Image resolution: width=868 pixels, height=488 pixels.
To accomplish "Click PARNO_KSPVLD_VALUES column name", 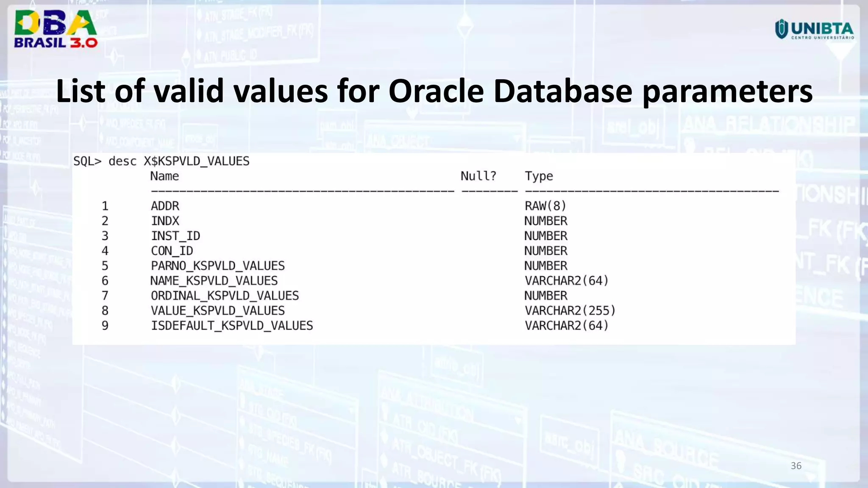I will [218, 266].
